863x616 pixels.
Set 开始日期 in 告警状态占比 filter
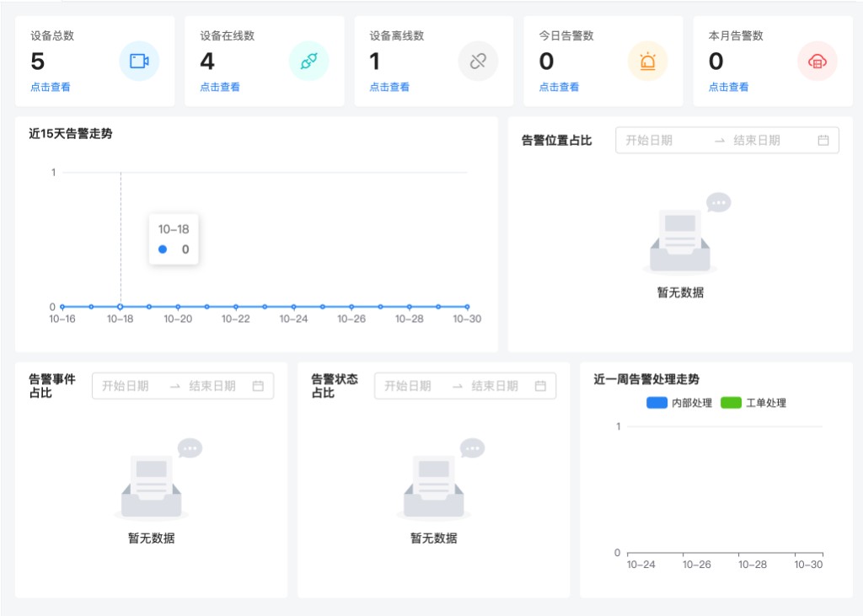tap(408, 386)
